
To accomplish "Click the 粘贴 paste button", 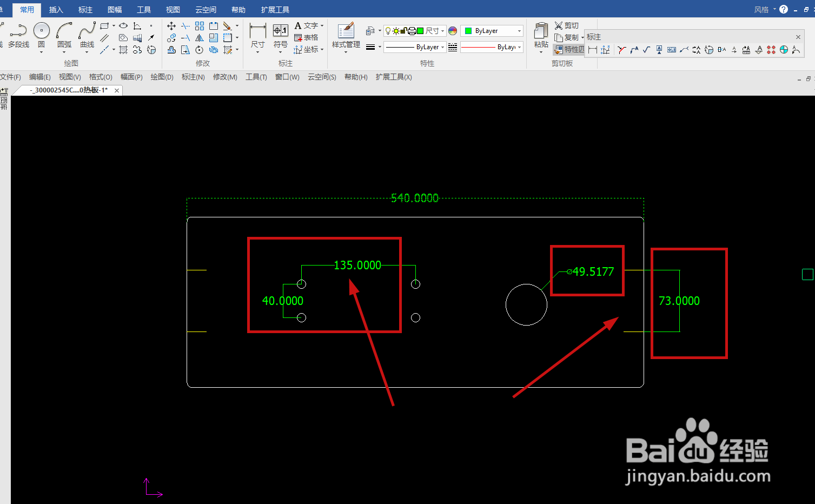I will pos(541,36).
